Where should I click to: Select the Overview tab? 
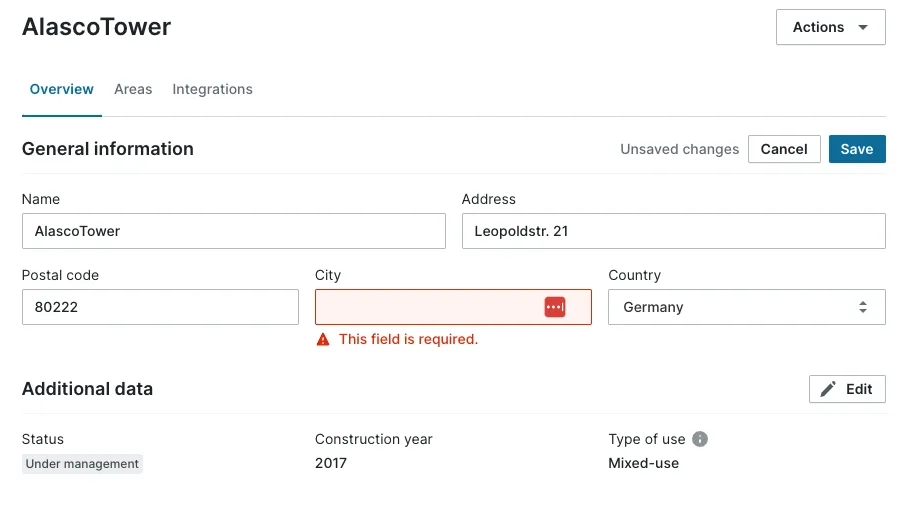coord(62,89)
